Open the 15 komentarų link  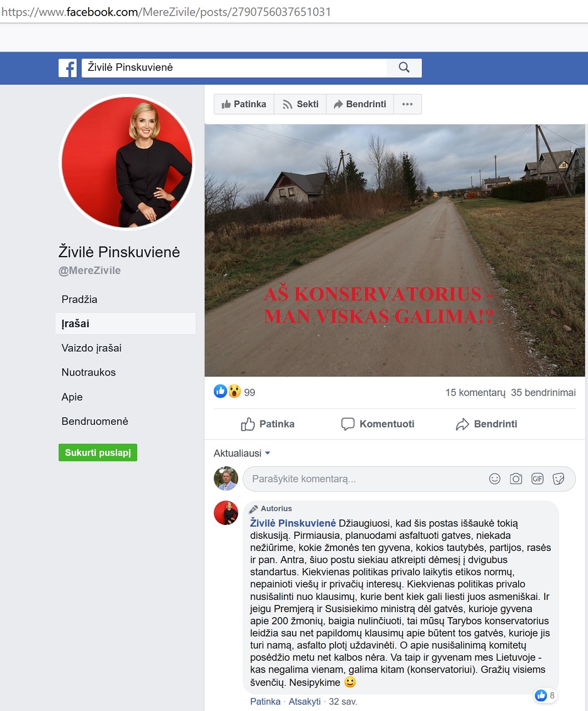(475, 393)
